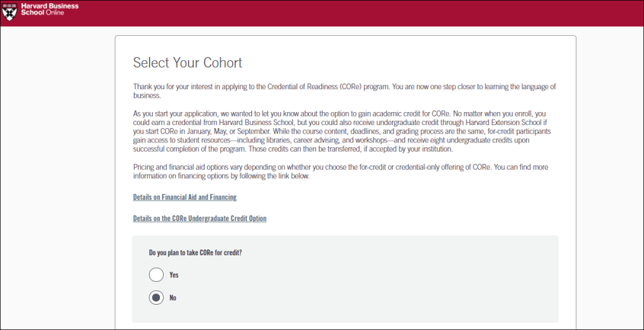
Task: Open Details on the CORe Undergraduate Credit Option
Action: coord(199,218)
